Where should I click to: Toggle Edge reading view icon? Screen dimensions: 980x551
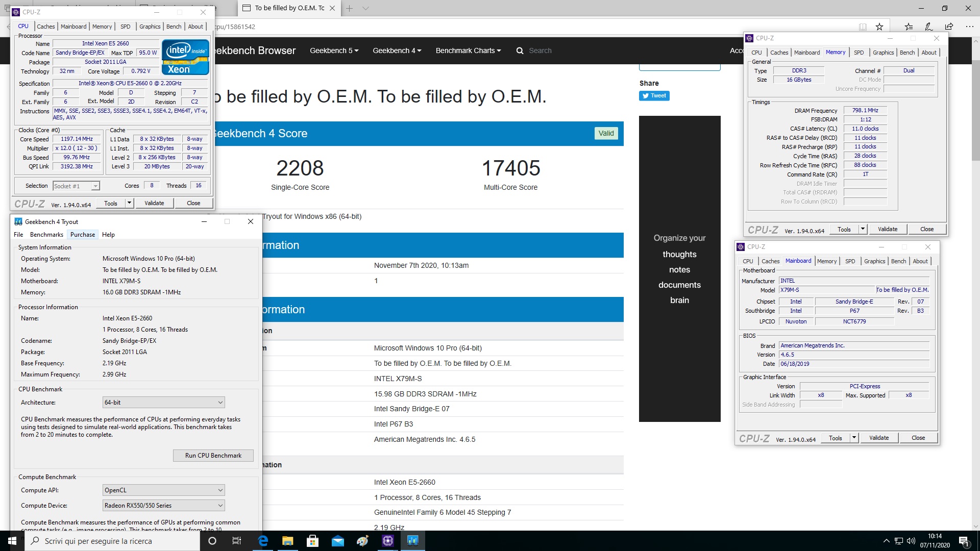coord(863,27)
